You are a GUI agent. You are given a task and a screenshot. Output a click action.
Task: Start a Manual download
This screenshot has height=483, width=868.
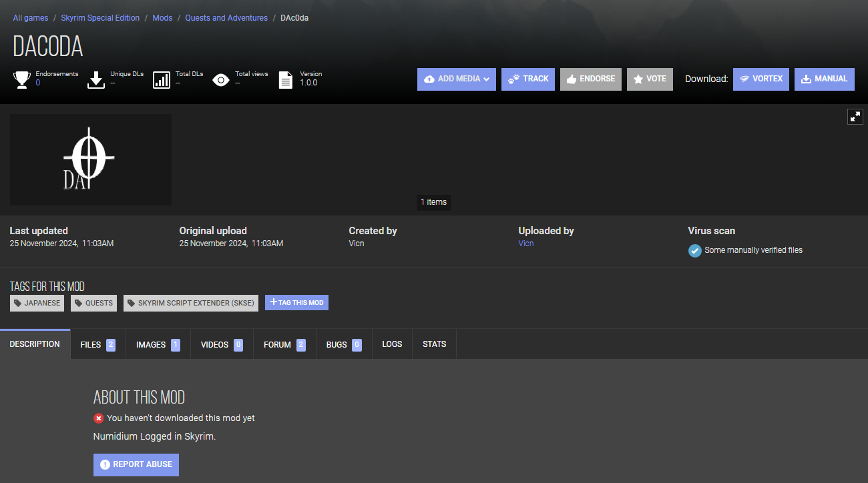[825, 79]
